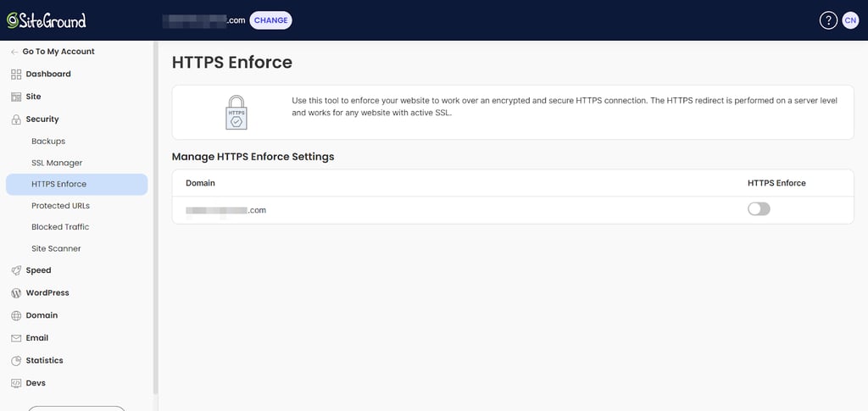Open Site Scanner page
Image resolution: width=868 pixels, height=411 pixels.
[56, 249]
